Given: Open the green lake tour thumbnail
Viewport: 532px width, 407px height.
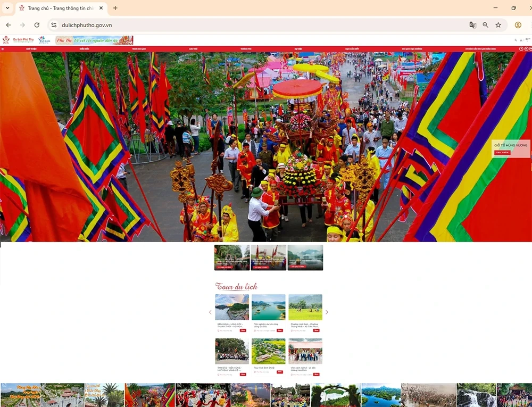Looking at the screenshot, I should [x=268, y=307].
